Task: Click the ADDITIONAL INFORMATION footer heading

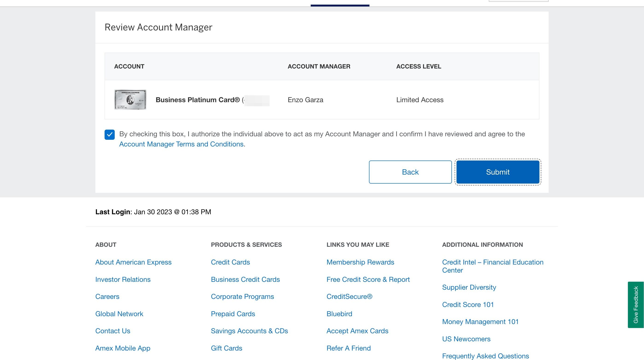Action: pyautogui.click(x=482, y=245)
